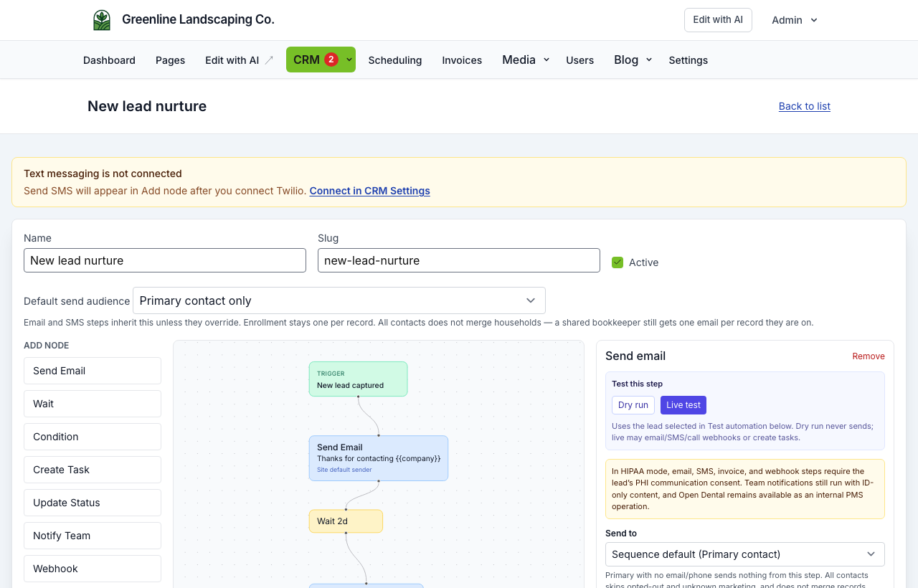Open the Users nav item
Screen dimensions: 918x588
(x=579, y=60)
